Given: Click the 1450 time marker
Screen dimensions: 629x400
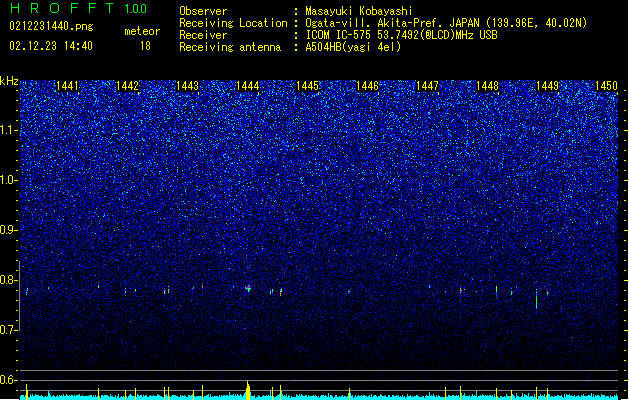Looking at the screenshot, I should pos(606,86).
